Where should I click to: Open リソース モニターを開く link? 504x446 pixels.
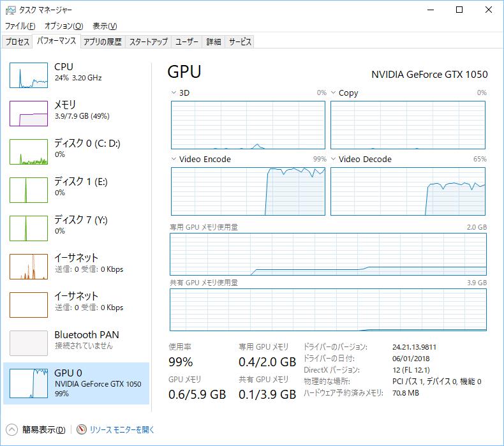click(122, 429)
